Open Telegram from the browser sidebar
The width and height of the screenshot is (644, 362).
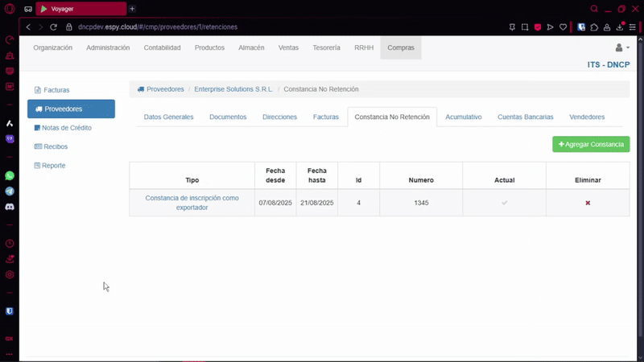coord(10,191)
